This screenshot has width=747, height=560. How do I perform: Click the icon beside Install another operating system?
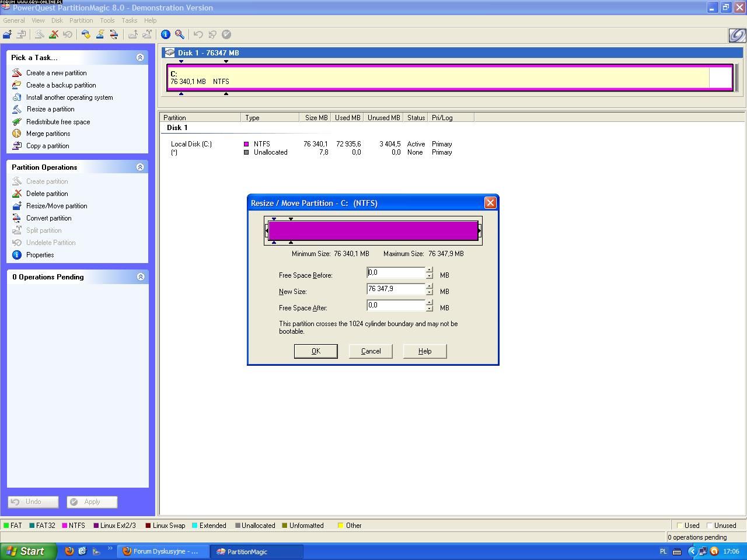[17, 97]
